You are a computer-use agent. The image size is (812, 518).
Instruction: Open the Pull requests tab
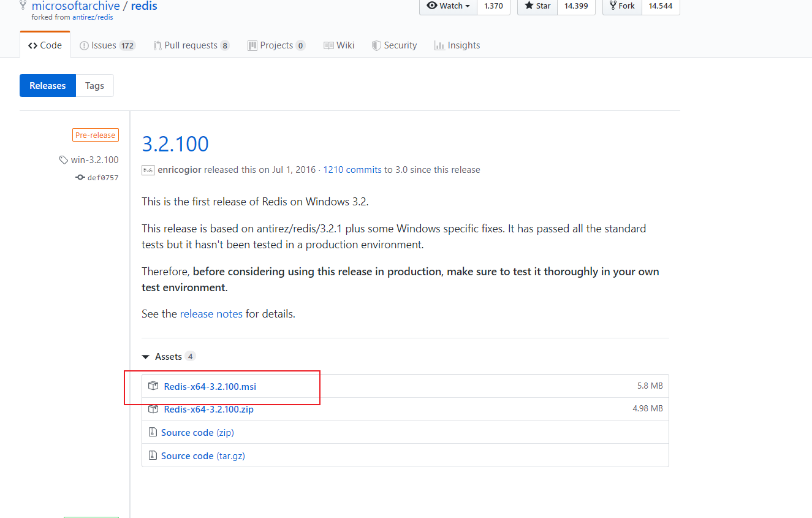coord(191,45)
